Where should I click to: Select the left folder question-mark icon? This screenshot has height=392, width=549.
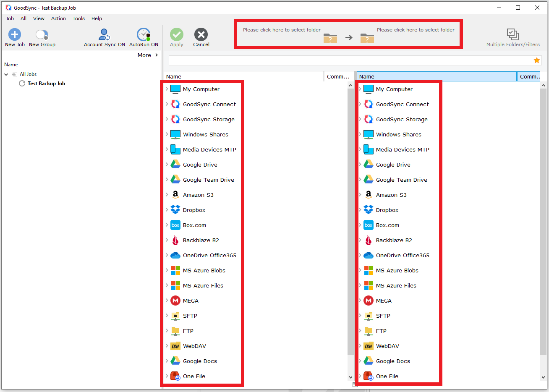pos(330,38)
